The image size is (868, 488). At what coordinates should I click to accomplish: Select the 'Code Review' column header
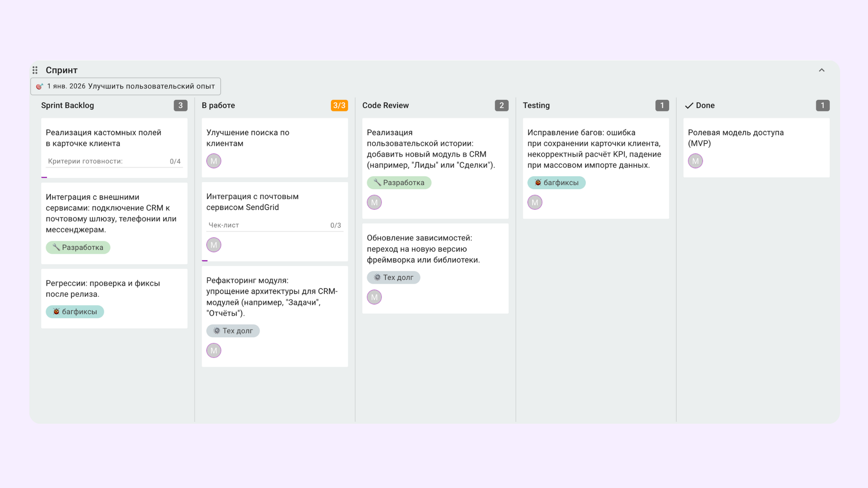pos(385,105)
